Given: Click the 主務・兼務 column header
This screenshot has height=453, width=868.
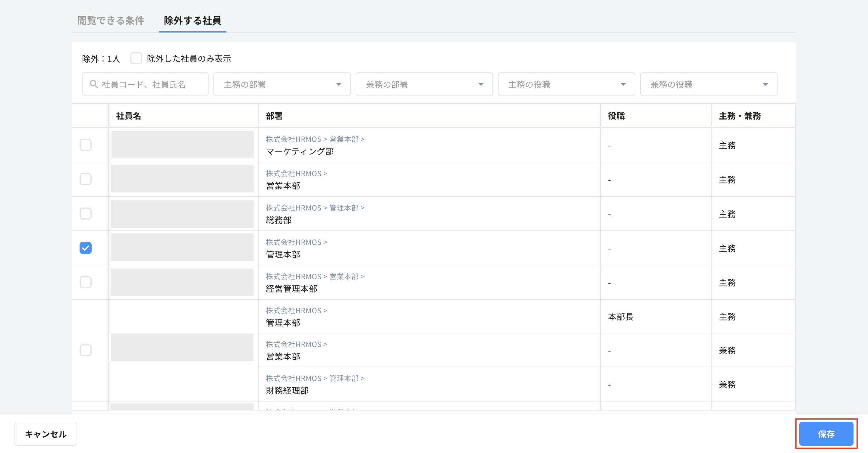Looking at the screenshot, I should [x=740, y=116].
